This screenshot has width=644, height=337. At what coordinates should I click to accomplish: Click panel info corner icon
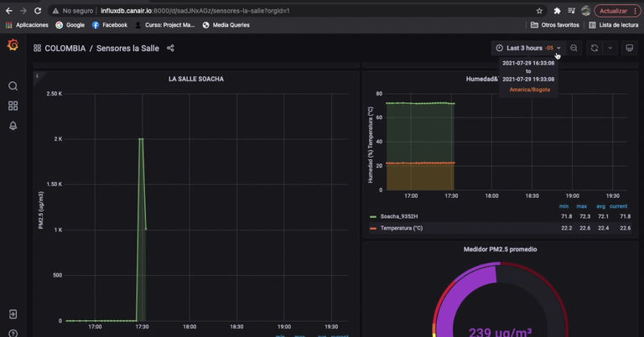(37, 75)
